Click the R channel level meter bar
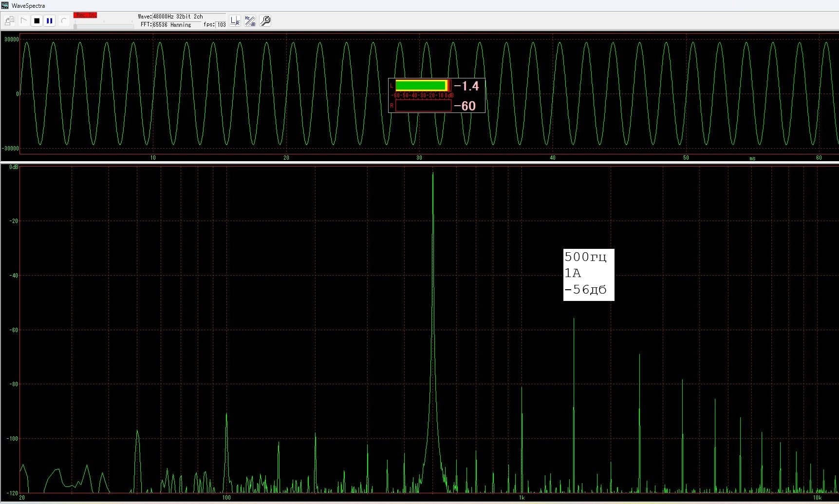This screenshot has height=504, width=839. point(422,106)
